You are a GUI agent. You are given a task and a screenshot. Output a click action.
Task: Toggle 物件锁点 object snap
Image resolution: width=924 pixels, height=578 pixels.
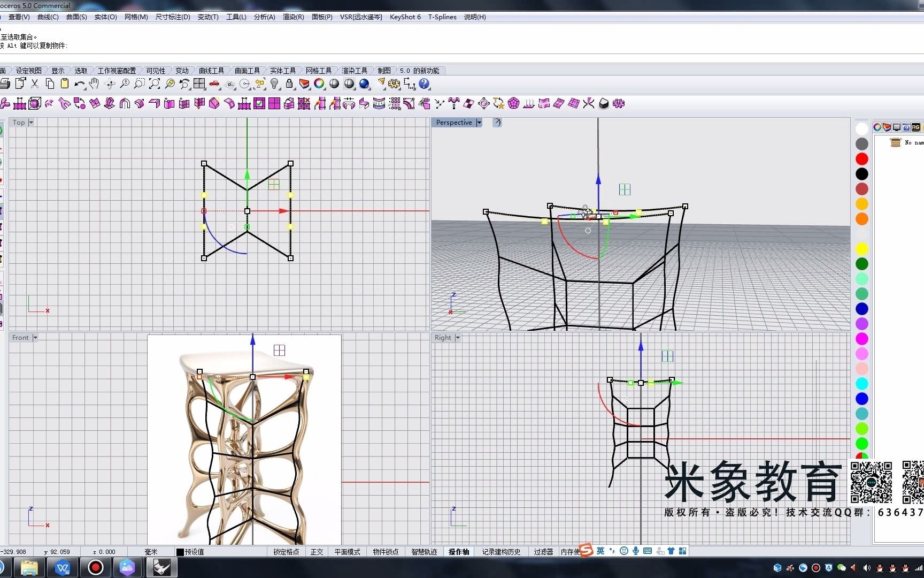(x=385, y=551)
